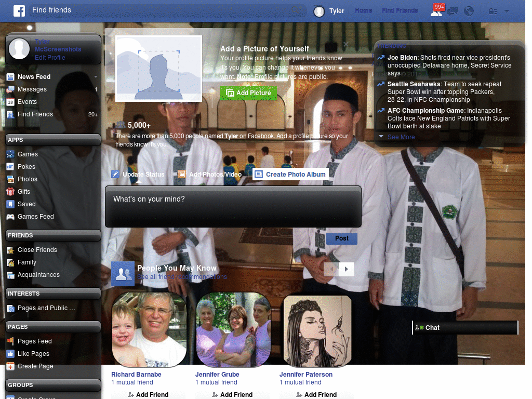This screenshot has height=399, width=532.
Task: Go to Home in the top bar
Action: 363,10
